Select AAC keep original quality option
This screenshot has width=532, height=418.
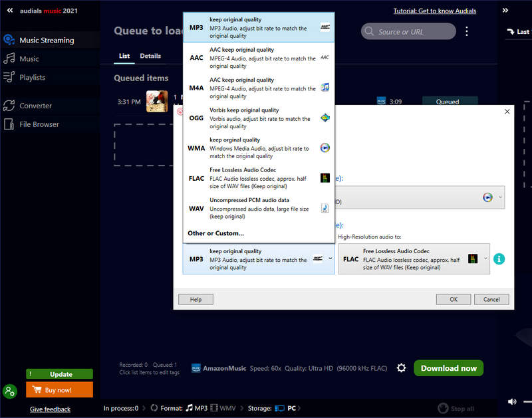pyautogui.click(x=259, y=58)
